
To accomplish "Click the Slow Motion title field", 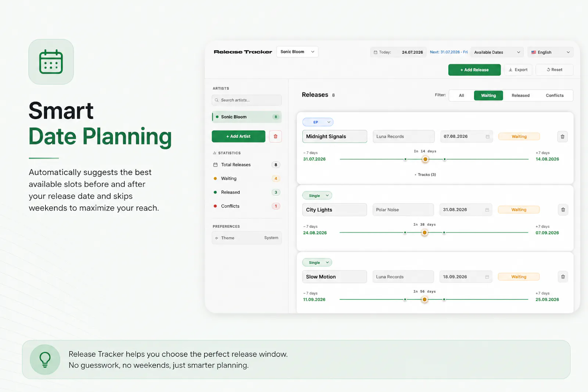I will click(x=334, y=277).
